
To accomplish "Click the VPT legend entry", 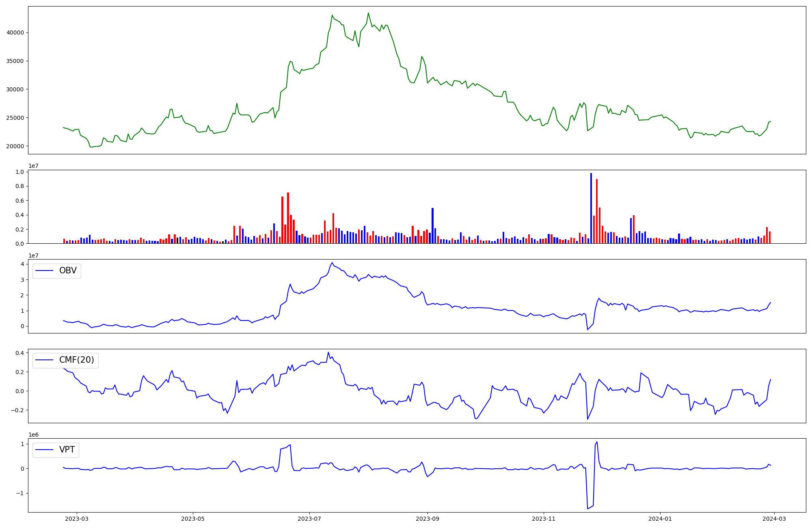I will (67, 450).
